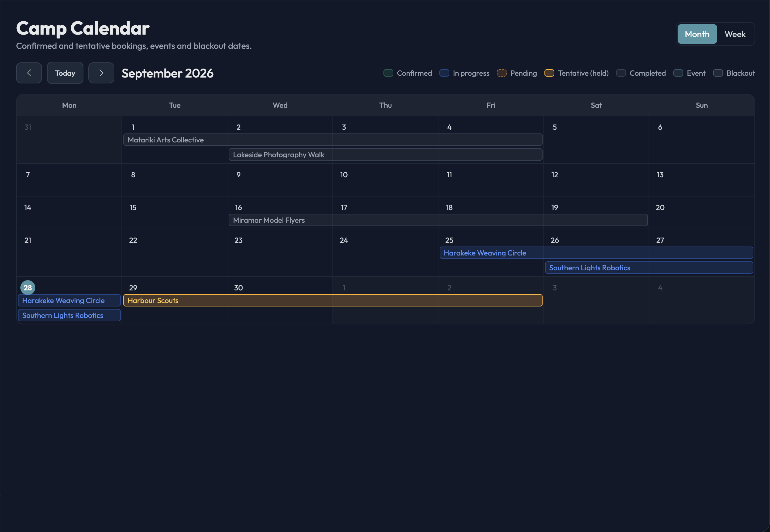Image resolution: width=770 pixels, height=532 pixels.
Task: Open Harbour Scouts tentative booking
Action: [x=333, y=301]
